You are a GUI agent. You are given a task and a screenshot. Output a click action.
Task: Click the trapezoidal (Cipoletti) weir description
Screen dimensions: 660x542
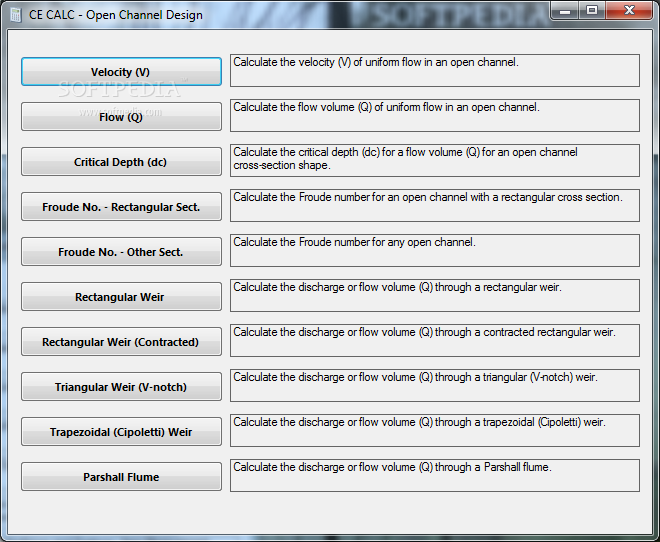[x=435, y=430]
